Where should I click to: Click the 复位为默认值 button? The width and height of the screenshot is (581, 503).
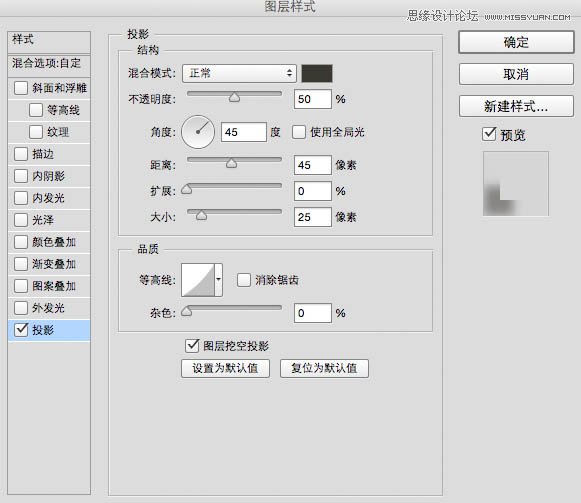(x=324, y=368)
